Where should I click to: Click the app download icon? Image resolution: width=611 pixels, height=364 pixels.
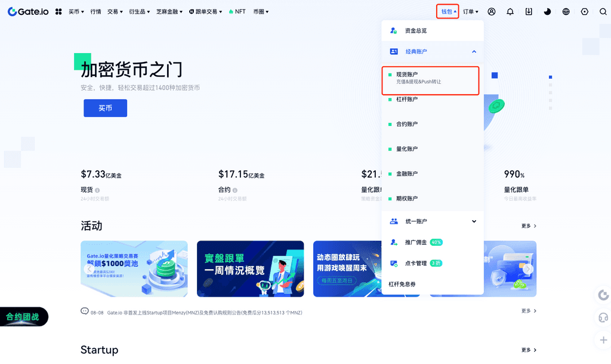point(529,11)
